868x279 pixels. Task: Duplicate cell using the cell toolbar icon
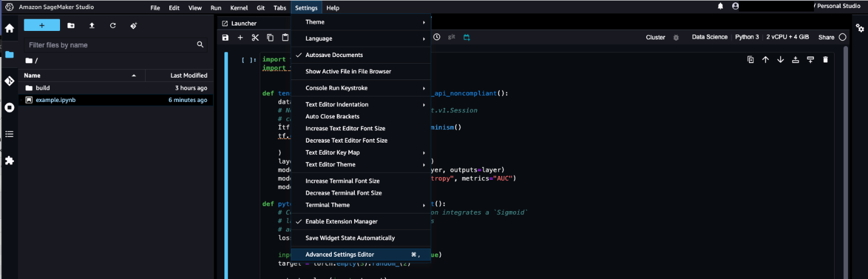(750, 59)
